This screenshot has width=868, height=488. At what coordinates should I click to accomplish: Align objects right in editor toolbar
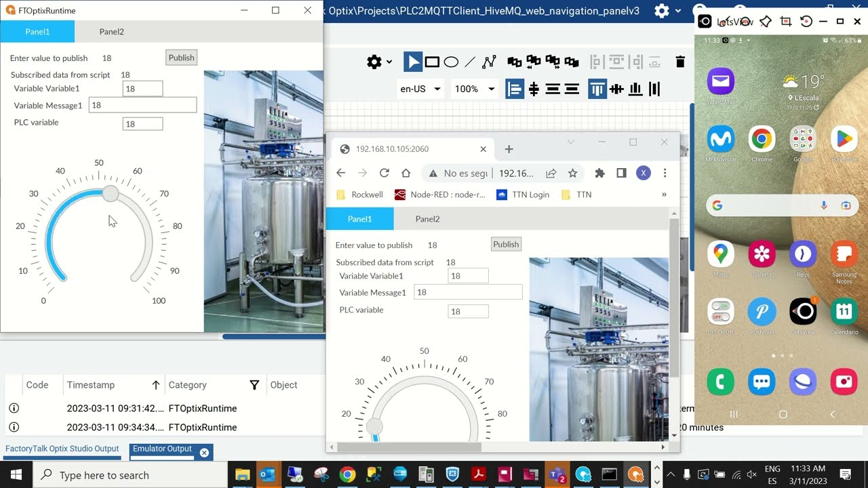572,89
